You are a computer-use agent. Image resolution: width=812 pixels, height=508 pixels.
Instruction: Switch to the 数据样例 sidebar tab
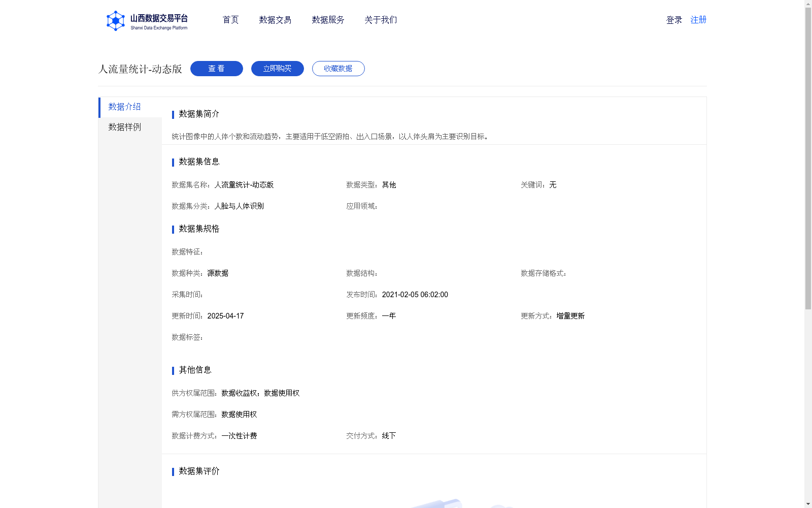pos(130,128)
